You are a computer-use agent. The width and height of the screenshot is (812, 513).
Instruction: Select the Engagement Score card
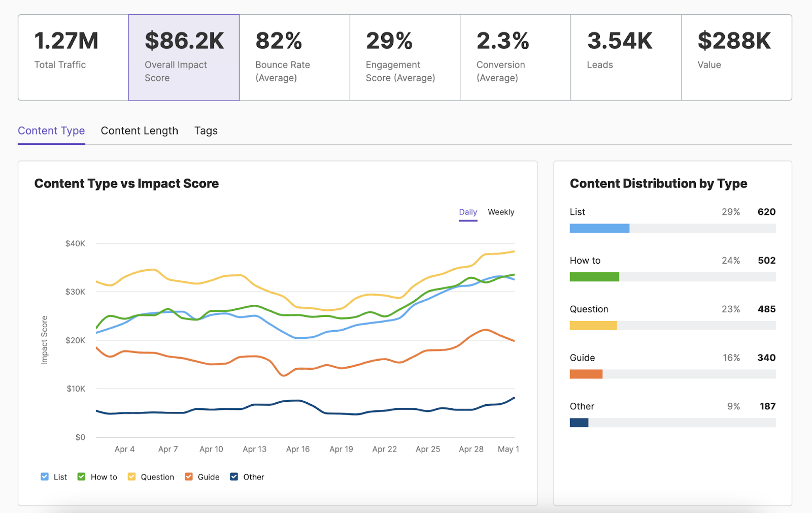[404, 57]
